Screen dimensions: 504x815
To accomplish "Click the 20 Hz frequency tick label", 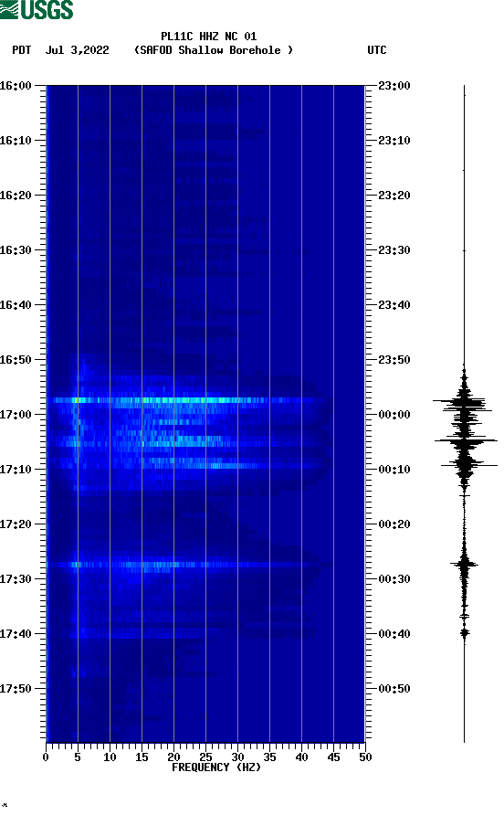I will pyautogui.click(x=173, y=757).
